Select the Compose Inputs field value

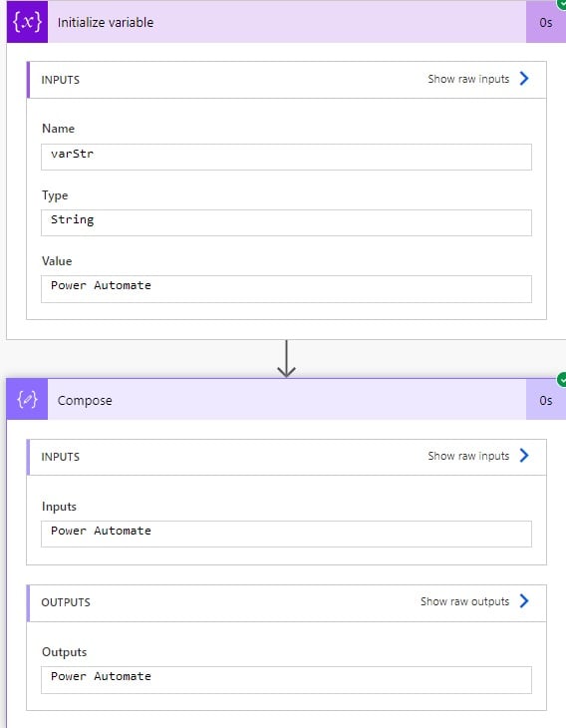286,534
